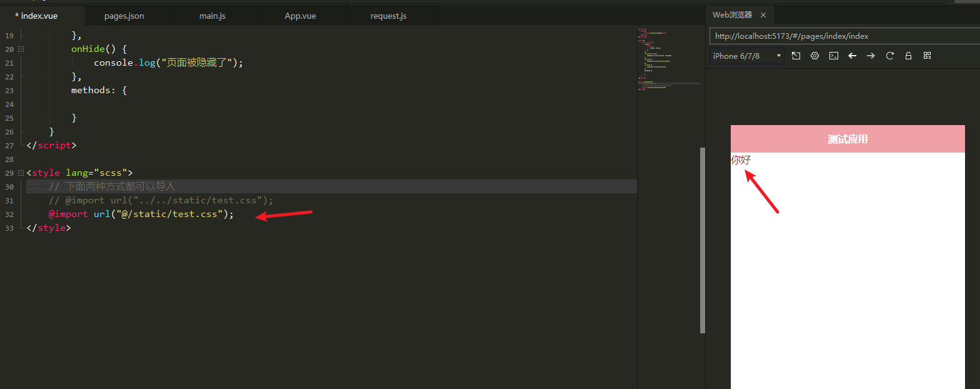Click the editor vertical scrollbar thumb

pyautogui.click(x=703, y=240)
